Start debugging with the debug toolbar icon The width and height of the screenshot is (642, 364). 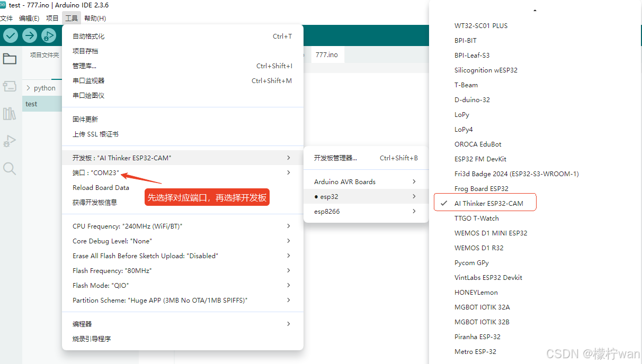point(49,35)
